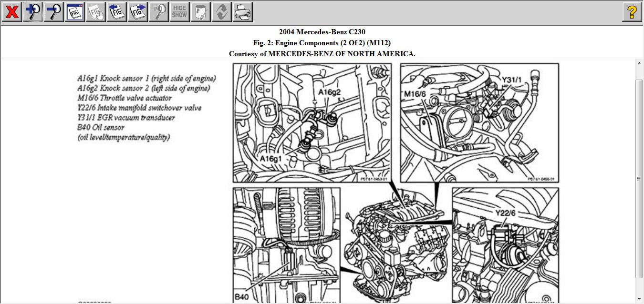Click the A16g2 label in diagram
This screenshot has width=644, height=304.
[x=330, y=92]
